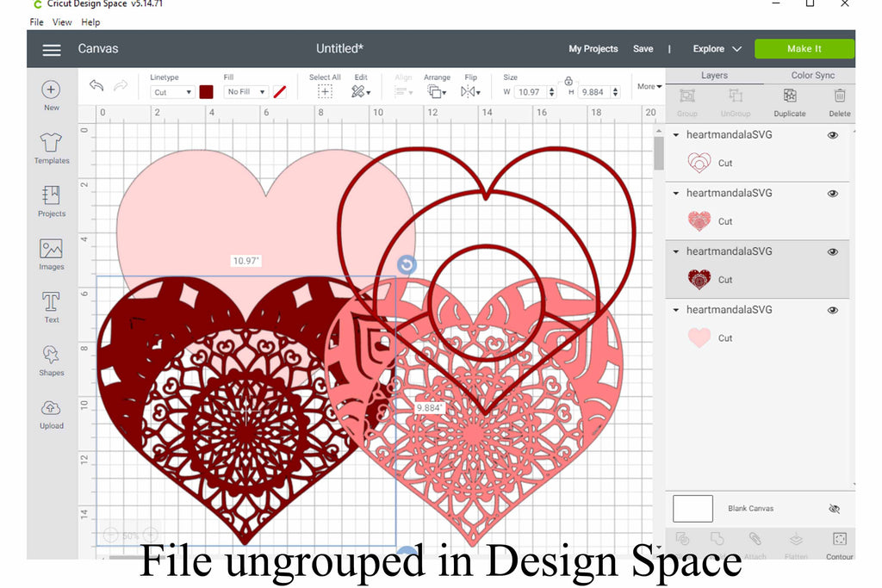Open the Flip options

(x=470, y=91)
